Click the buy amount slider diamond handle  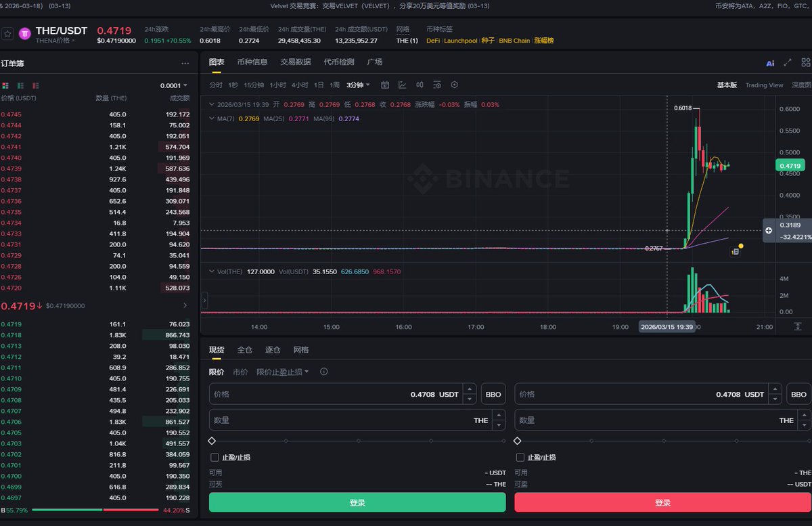(212, 441)
